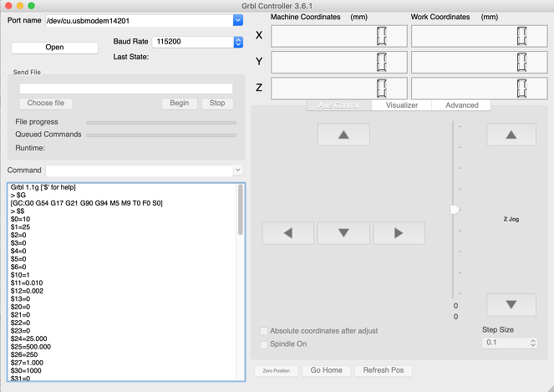Screen dimensions: 554x392
Task: Click the "$30=1000" setting line
Action: [x=26, y=371]
